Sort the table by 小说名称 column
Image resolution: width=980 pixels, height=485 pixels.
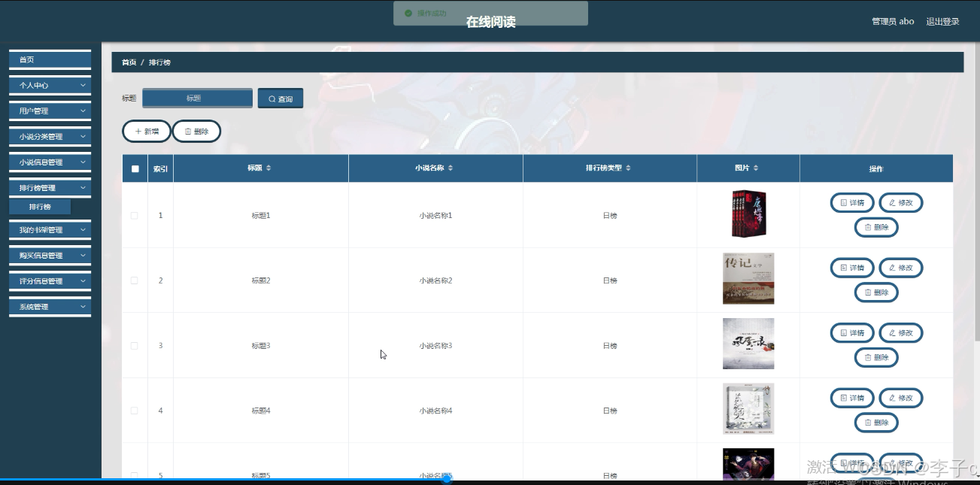[x=450, y=168]
